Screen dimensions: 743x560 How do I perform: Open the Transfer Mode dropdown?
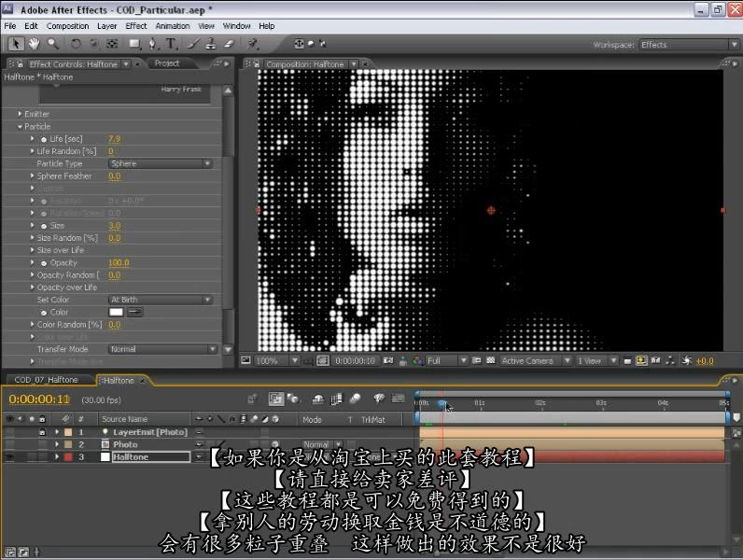click(x=162, y=349)
